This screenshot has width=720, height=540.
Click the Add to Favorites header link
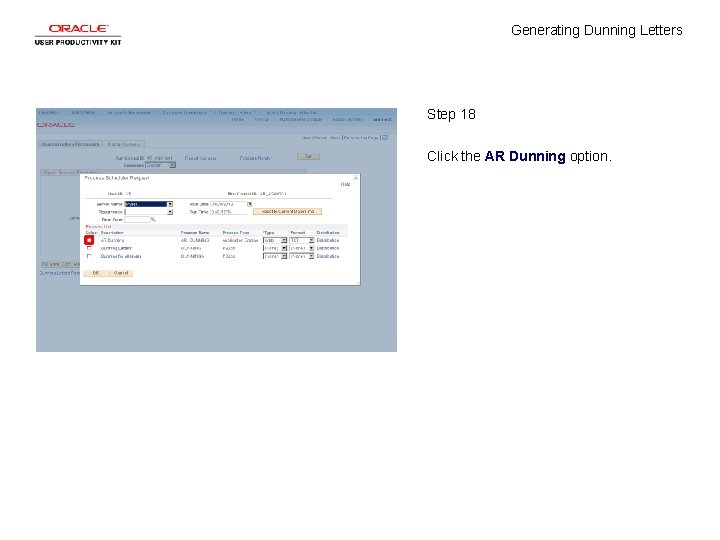[x=348, y=119]
